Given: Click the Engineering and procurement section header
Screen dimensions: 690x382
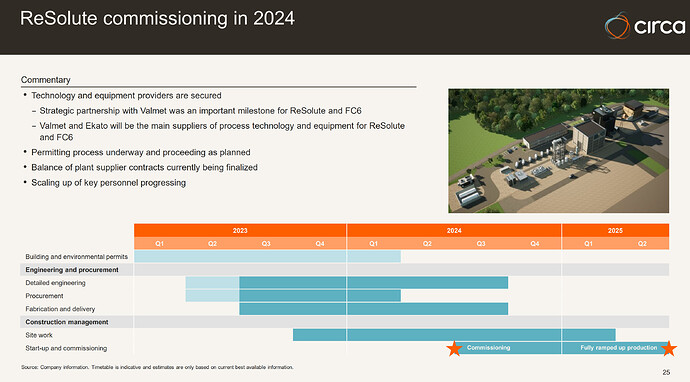Looking at the screenshot, I should pos(72,269).
